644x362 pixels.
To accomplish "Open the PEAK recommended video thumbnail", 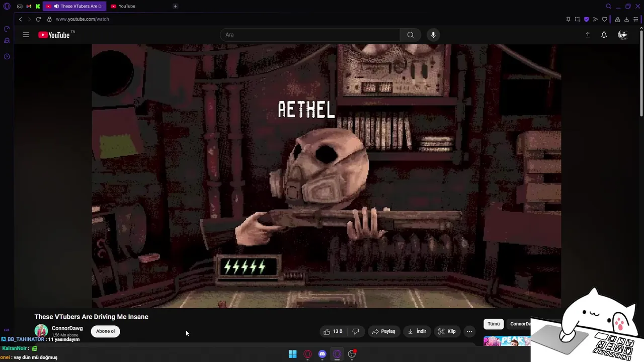I will coord(507,341).
